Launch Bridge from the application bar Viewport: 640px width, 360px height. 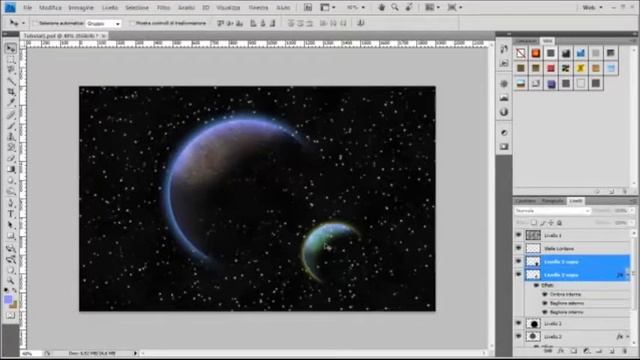point(308,7)
